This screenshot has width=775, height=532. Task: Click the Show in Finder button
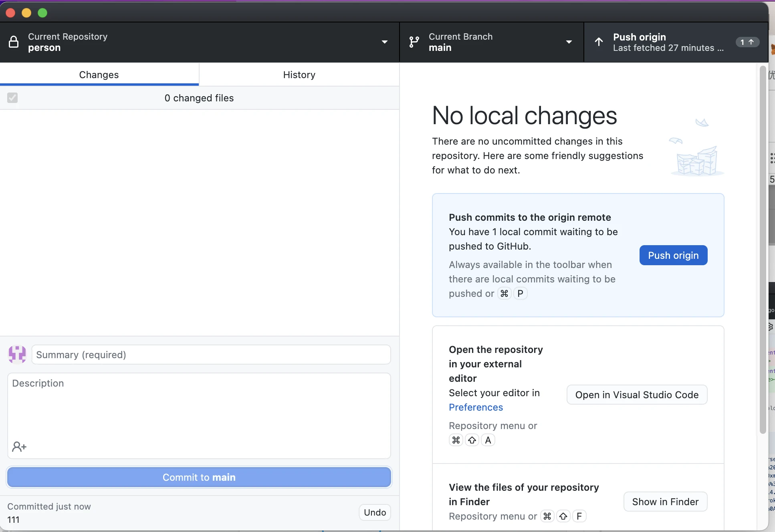[x=665, y=502]
